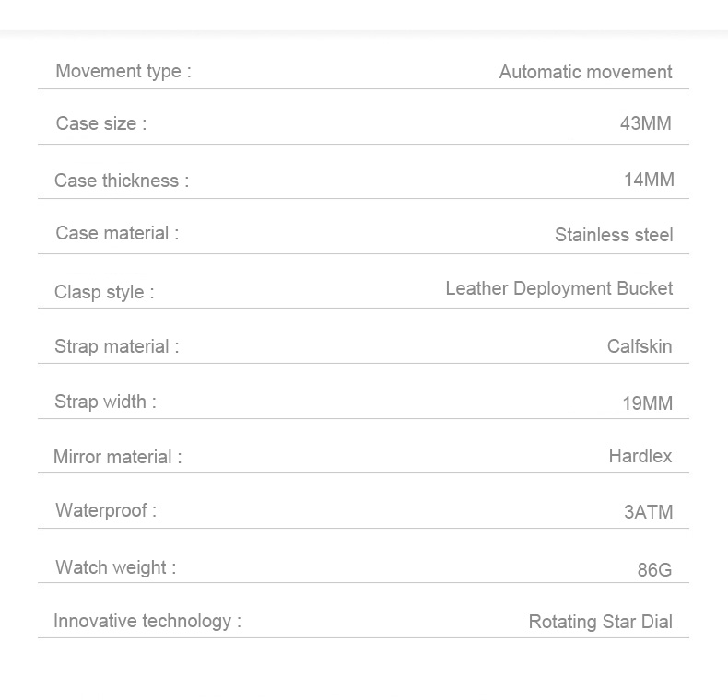Click the Hardlex mirror value

(640, 456)
